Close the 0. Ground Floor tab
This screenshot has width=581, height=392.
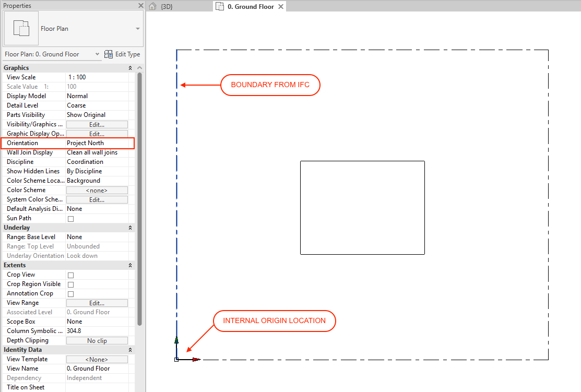point(280,7)
